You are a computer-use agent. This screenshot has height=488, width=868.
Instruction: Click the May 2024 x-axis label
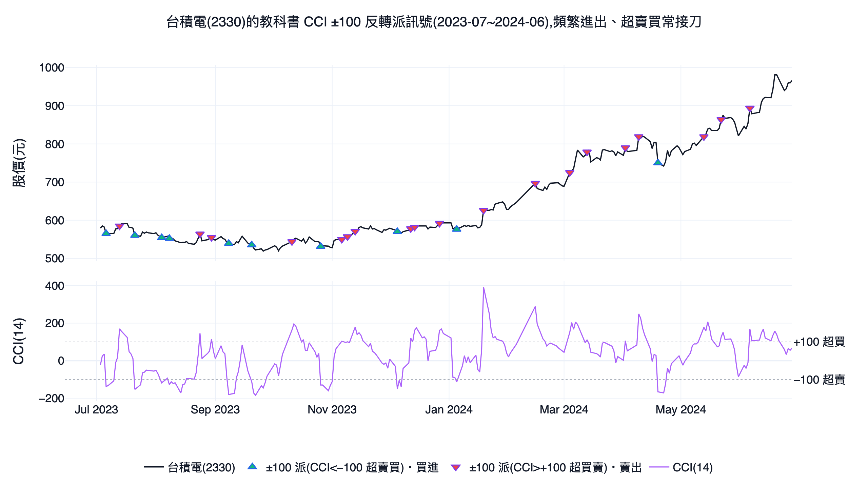(x=681, y=410)
